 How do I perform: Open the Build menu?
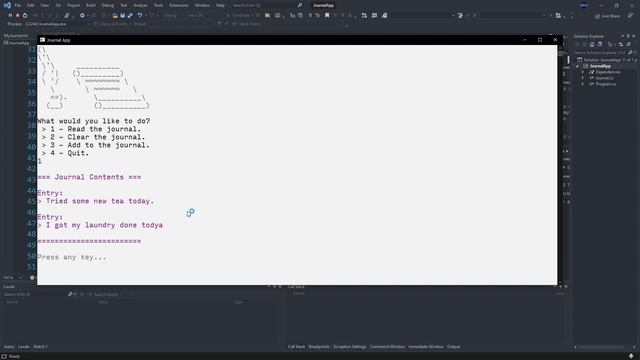pyautogui.click(x=91, y=5)
